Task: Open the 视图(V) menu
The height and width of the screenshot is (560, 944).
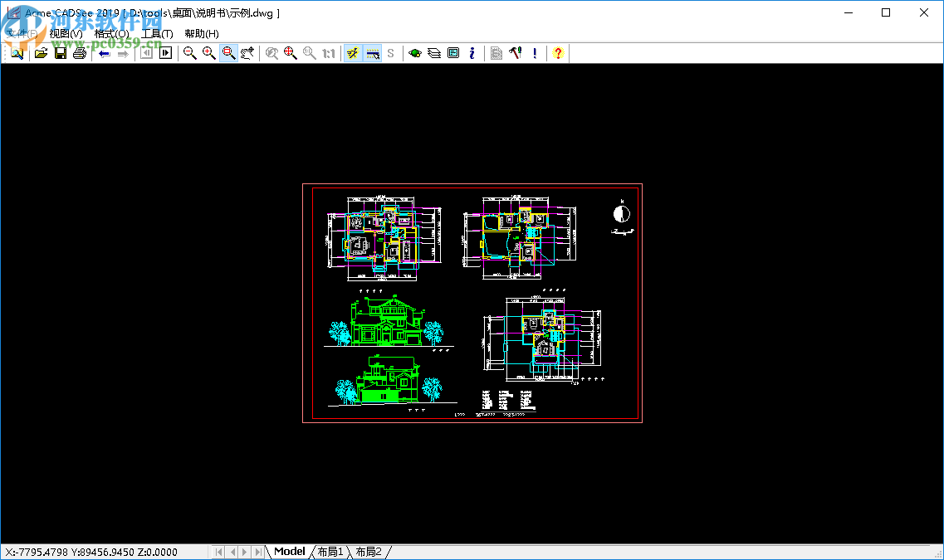Action: [66, 34]
